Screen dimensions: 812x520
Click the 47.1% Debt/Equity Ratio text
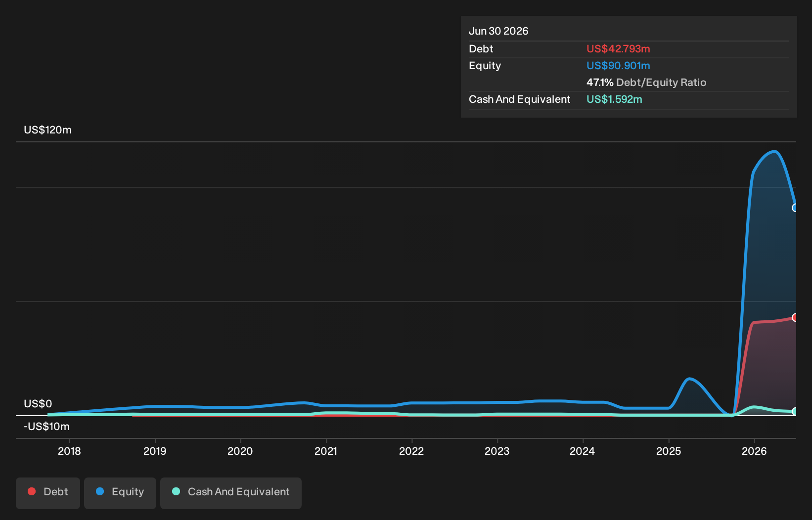[646, 83]
